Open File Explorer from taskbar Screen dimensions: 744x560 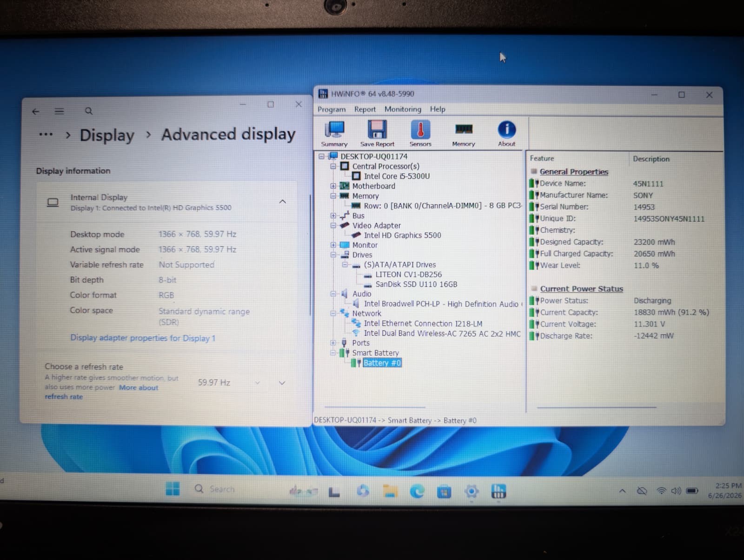tap(390, 491)
